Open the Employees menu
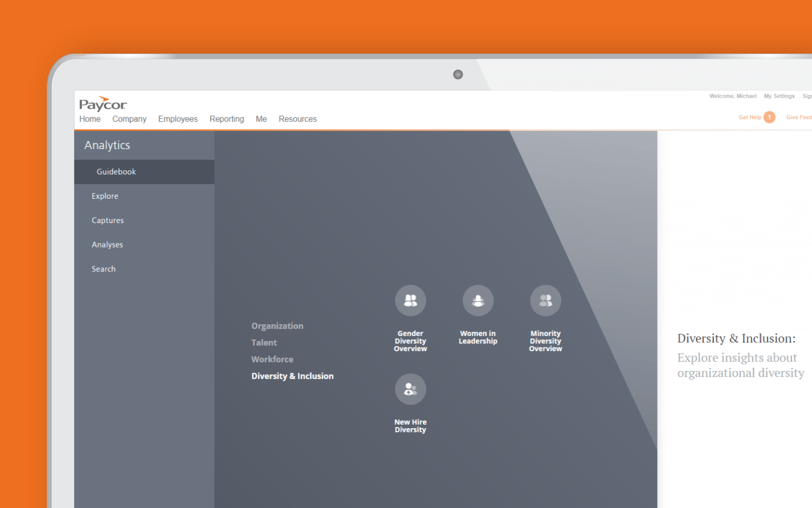812x508 pixels. click(178, 119)
